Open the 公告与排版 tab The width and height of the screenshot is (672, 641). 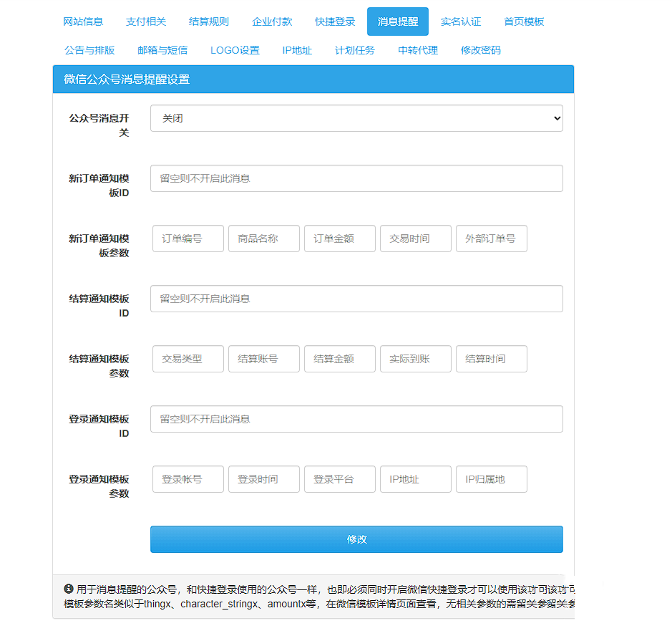point(89,50)
